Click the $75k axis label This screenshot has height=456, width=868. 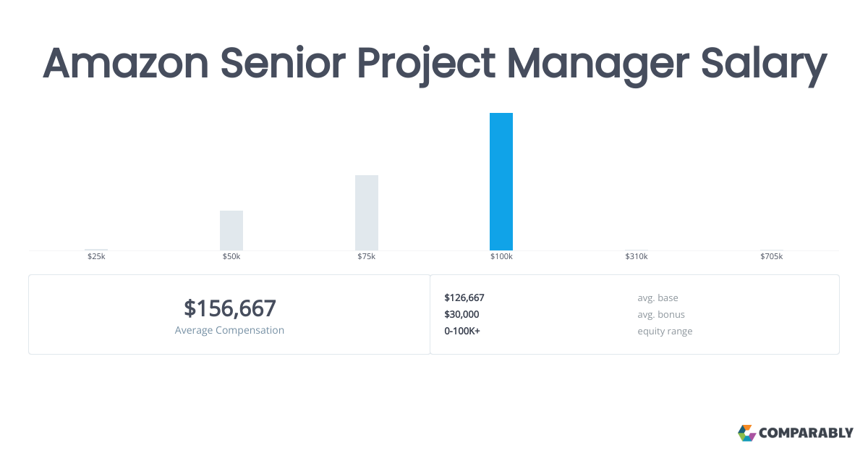[367, 257]
